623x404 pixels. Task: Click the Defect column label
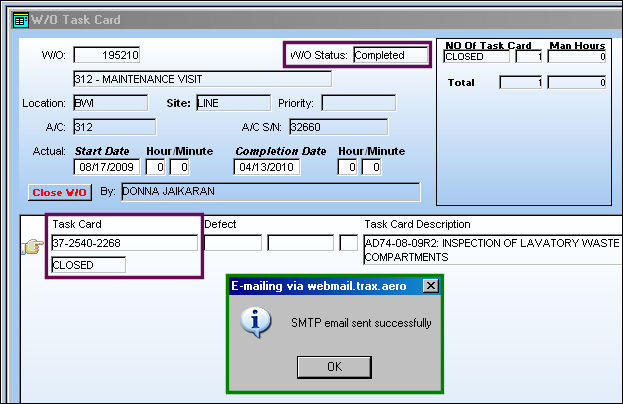(x=220, y=224)
